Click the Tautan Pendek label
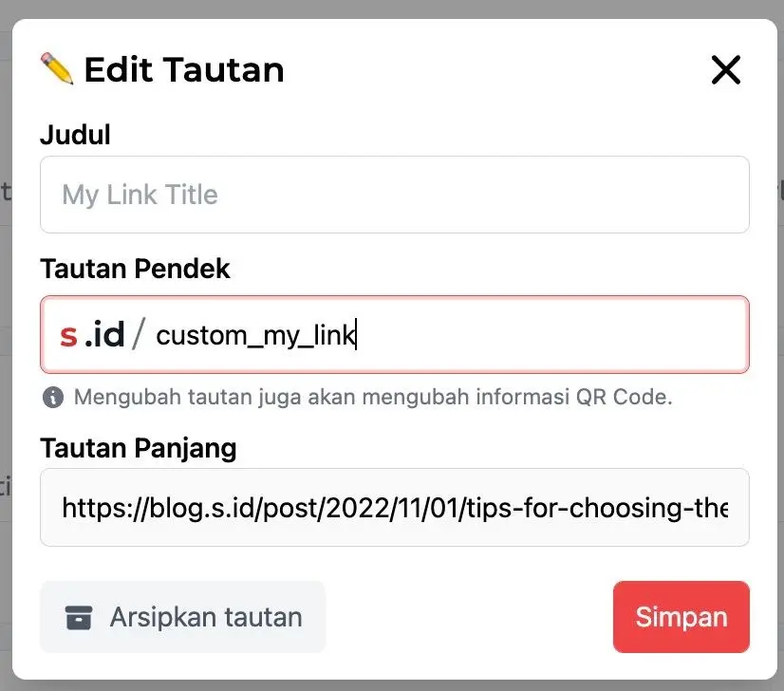This screenshot has width=784, height=691. click(x=135, y=269)
